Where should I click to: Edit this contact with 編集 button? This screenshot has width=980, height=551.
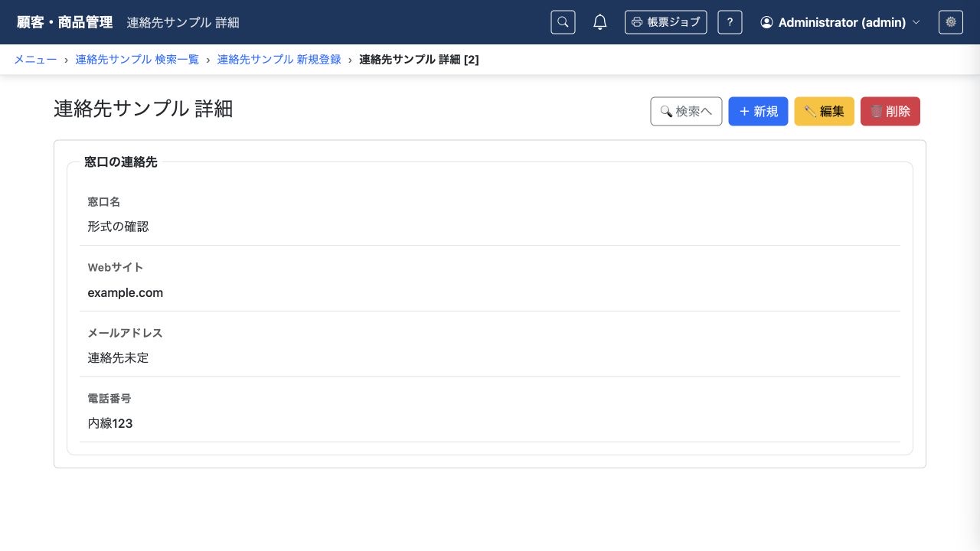click(x=825, y=111)
